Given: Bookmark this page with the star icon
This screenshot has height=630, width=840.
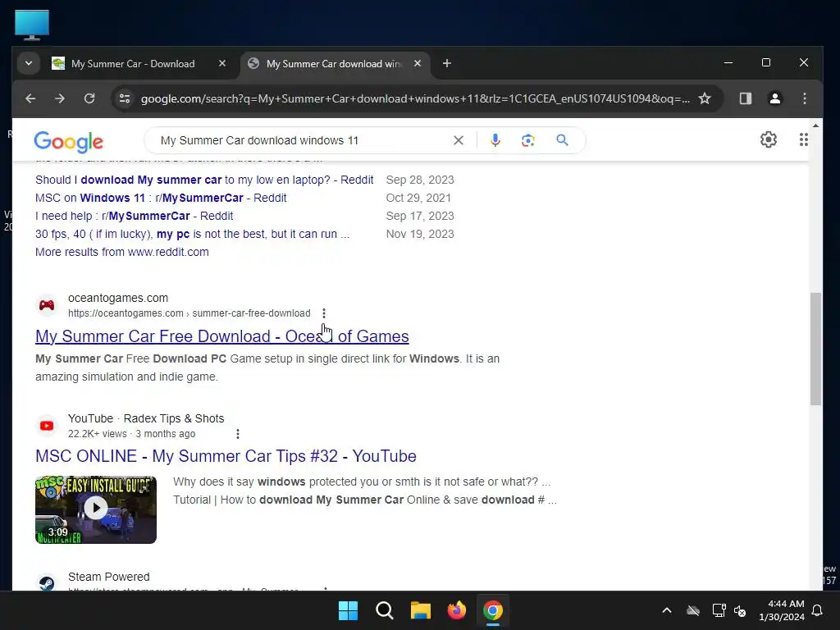Looking at the screenshot, I should point(705,98).
